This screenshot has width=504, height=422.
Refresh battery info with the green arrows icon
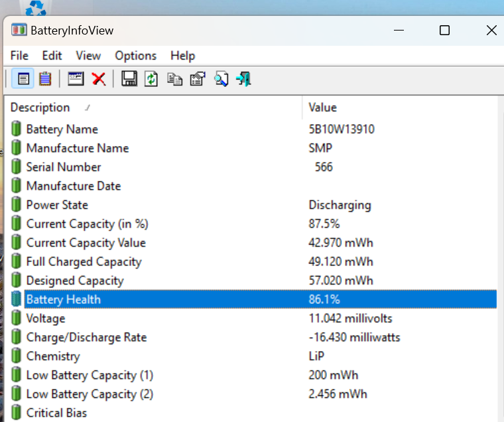151,78
